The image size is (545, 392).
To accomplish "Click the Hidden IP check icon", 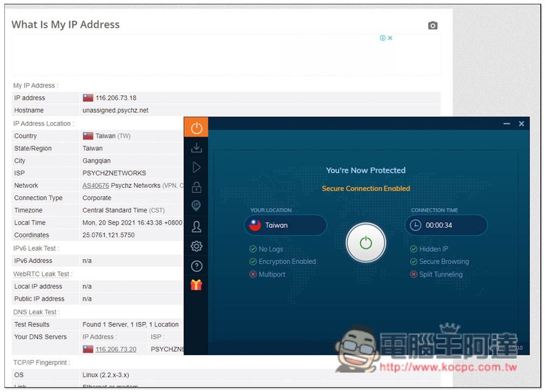I will tap(413, 249).
